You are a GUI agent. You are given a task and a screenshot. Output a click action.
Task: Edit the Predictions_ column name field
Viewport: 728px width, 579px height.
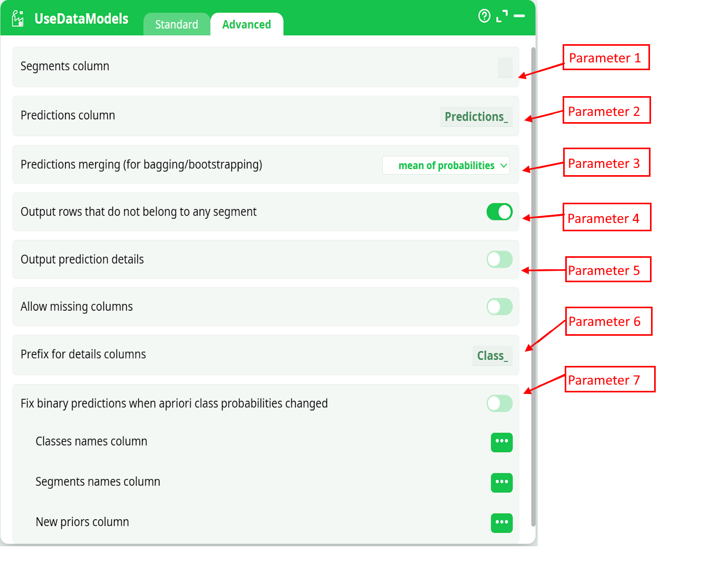(476, 117)
